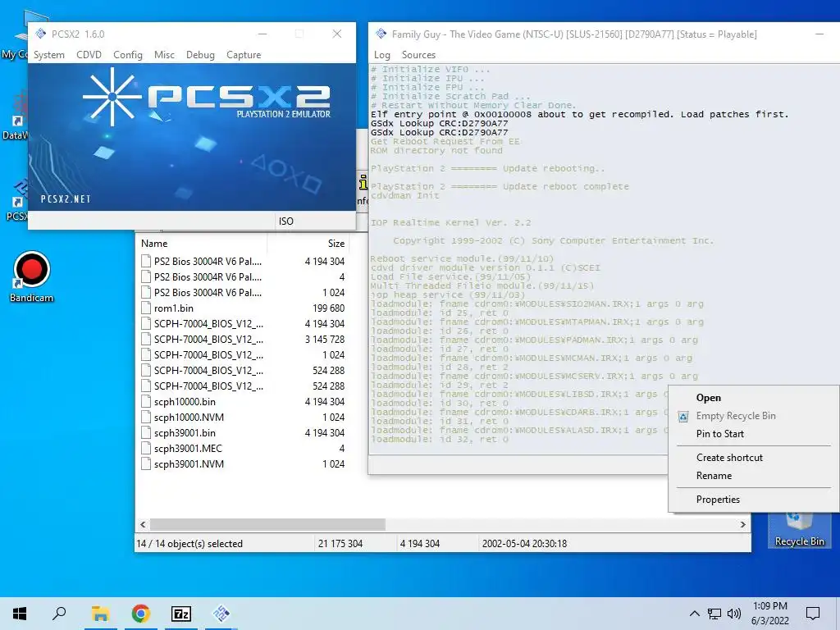The width and height of the screenshot is (840, 630).
Task: Click the '14 / 14 object(s) selected' status text
Action: coord(189,543)
